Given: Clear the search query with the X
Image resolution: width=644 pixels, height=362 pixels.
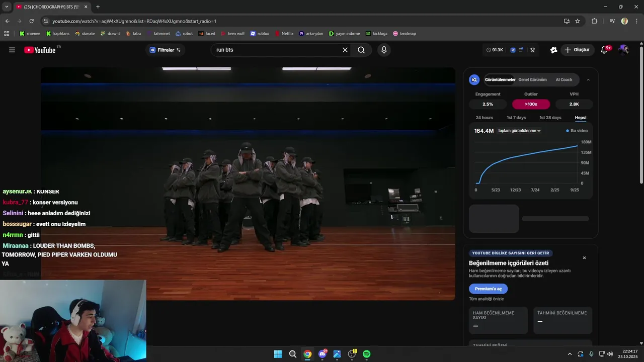Looking at the screenshot, I should [345, 50].
